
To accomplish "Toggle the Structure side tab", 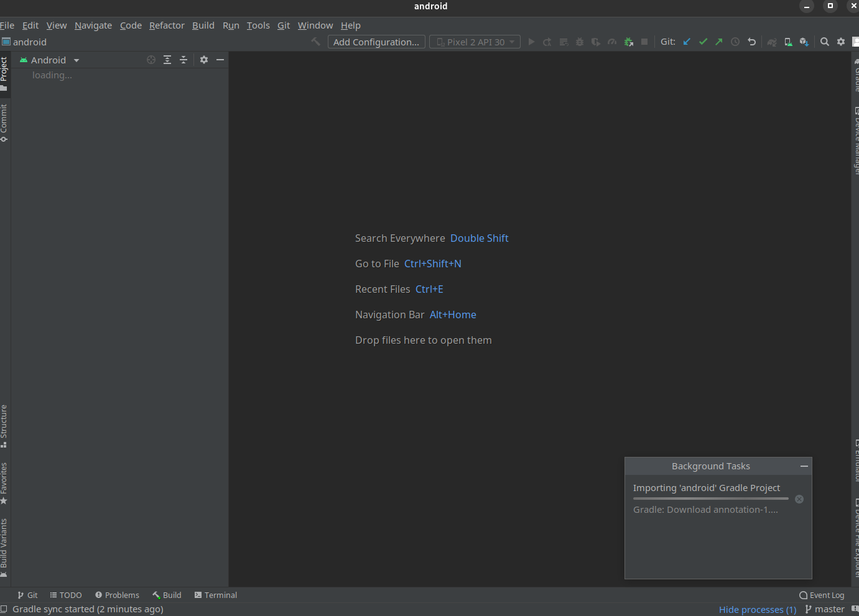I will point(4,426).
